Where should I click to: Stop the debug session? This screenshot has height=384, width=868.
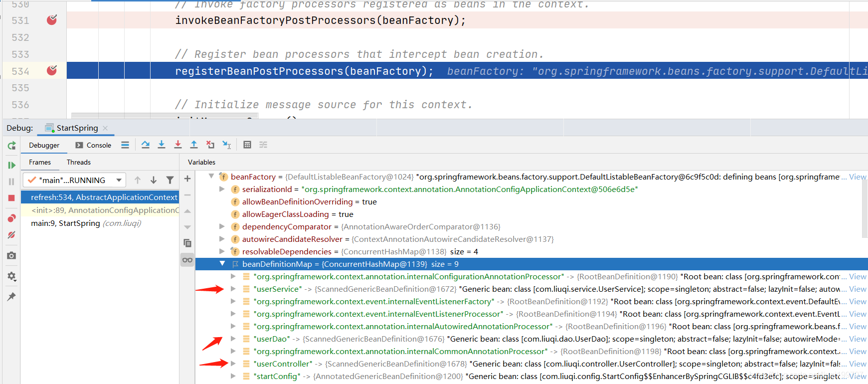[x=11, y=198]
